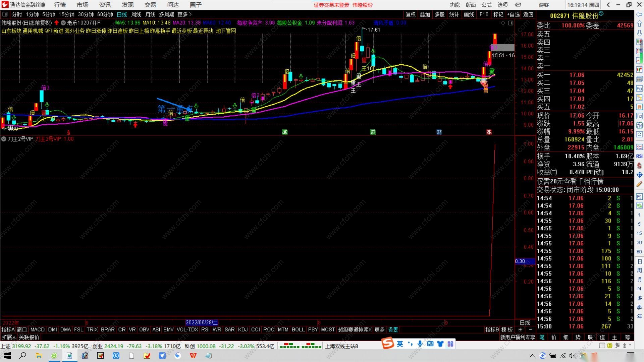This screenshot has width=644, height=362.
Task: Click the pencil drawing sidebar icon
Action: [x=639, y=184]
